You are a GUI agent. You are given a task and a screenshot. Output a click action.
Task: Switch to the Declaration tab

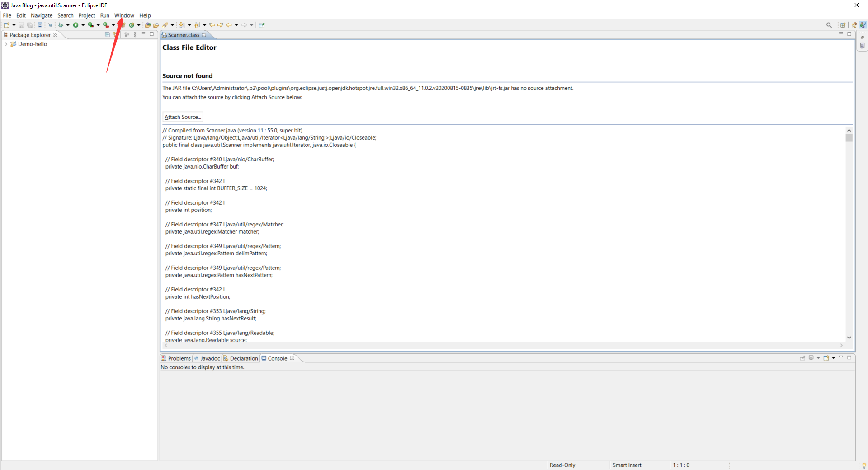click(x=241, y=358)
